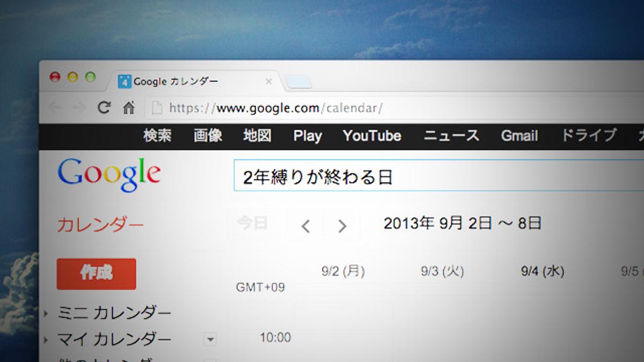Screen dimensions: 644x362
Task: Click the 今日 button
Action: tap(253, 224)
